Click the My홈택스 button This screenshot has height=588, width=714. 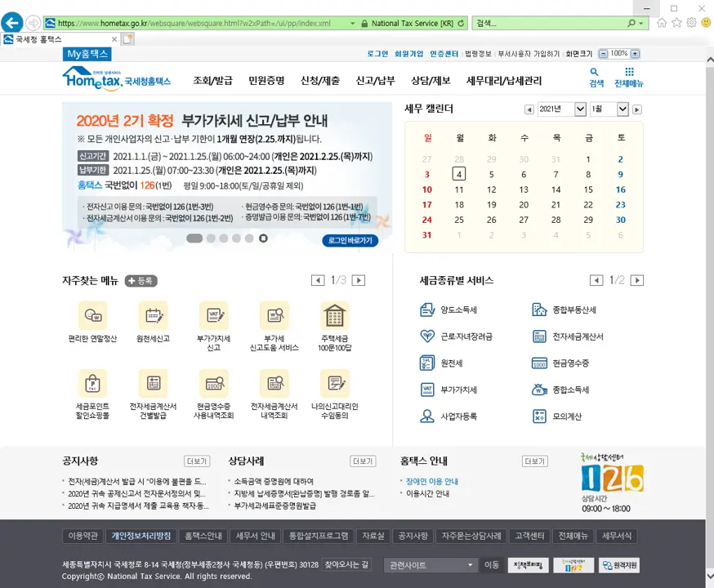point(87,54)
